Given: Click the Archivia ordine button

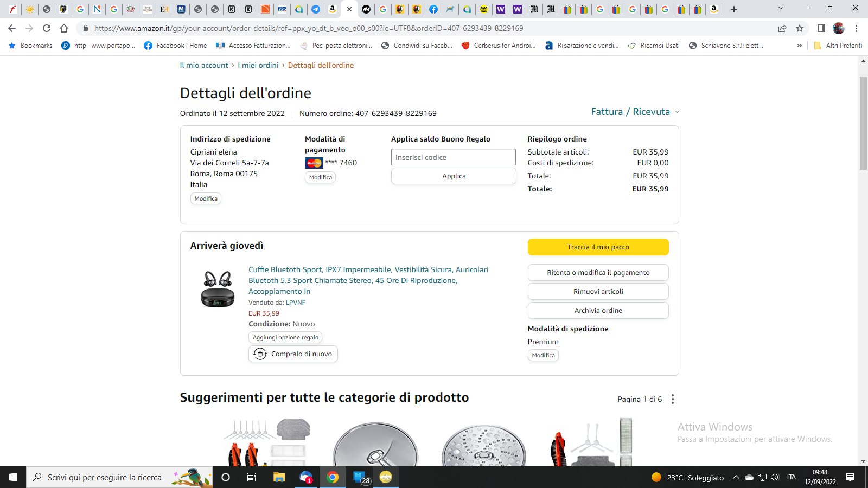Looking at the screenshot, I should 598,310.
